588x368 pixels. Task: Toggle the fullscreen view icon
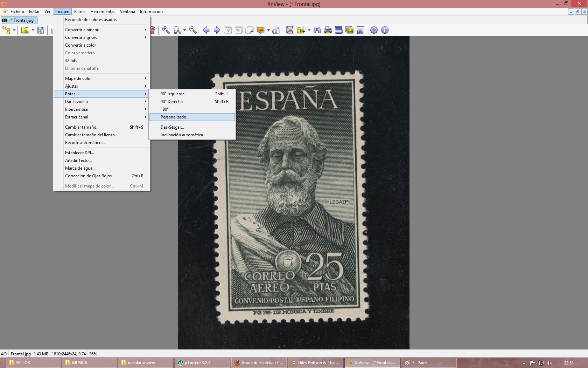coord(290,30)
